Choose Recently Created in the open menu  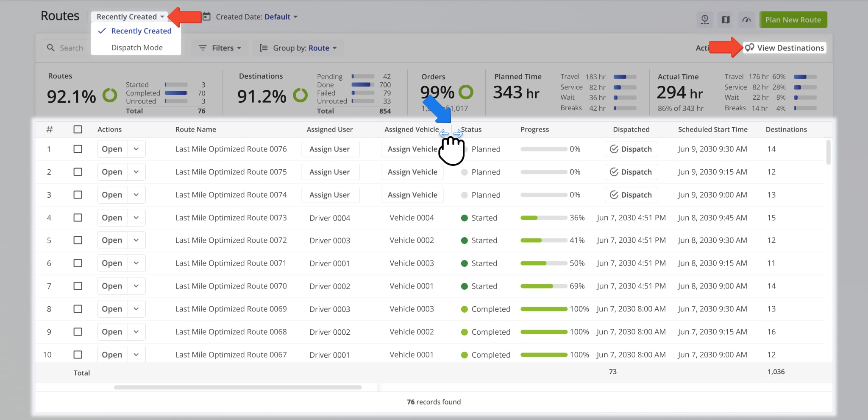pos(141,31)
